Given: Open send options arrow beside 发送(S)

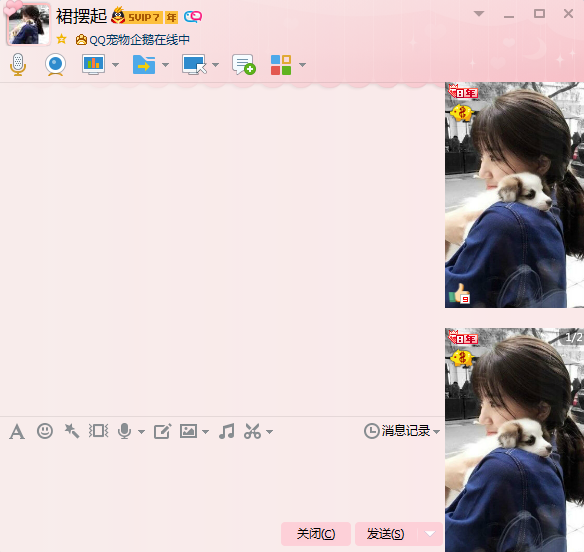Looking at the screenshot, I should [x=430, y=534].
